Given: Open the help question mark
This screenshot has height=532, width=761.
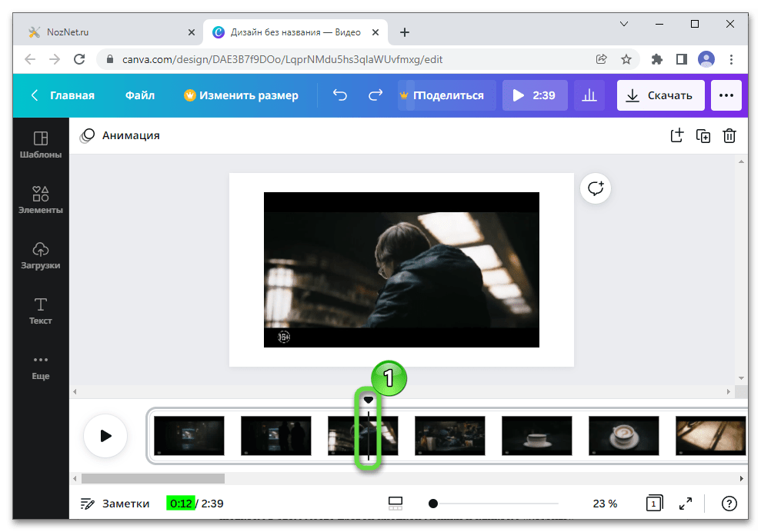Looking at the screenshot, I should [729, 504].
